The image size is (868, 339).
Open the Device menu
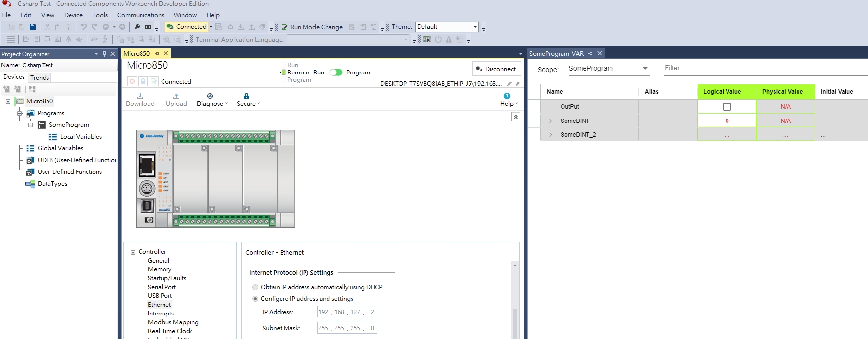[x=73, y=15]
